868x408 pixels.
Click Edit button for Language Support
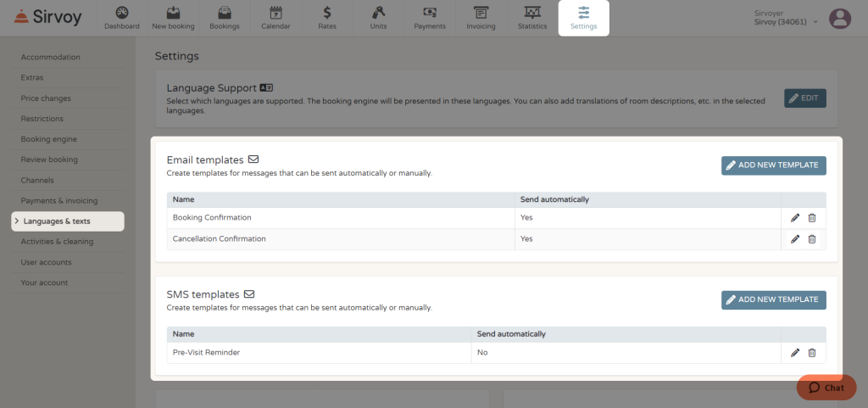805,98
